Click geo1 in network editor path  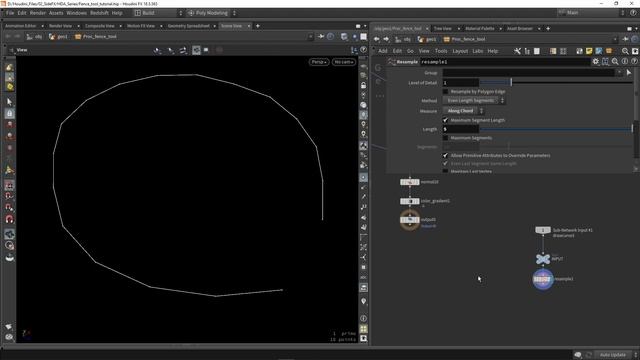point(427,39)
